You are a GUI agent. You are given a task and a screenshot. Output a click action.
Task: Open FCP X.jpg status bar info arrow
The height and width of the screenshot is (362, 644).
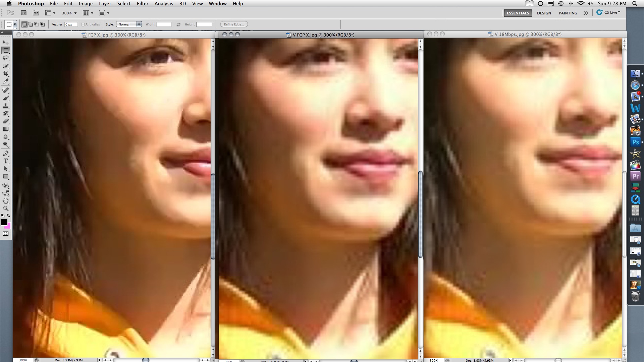[99, 360]
